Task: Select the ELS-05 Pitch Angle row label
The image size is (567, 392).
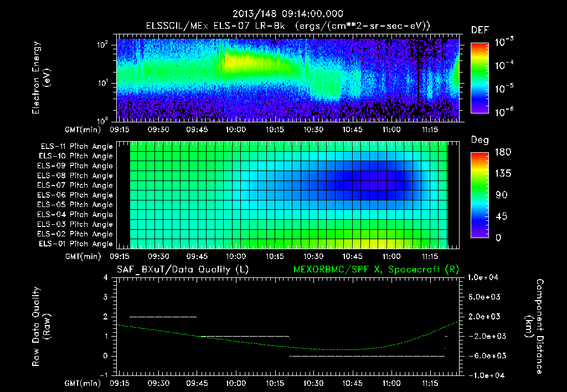Action: click(x=75, y=205)
